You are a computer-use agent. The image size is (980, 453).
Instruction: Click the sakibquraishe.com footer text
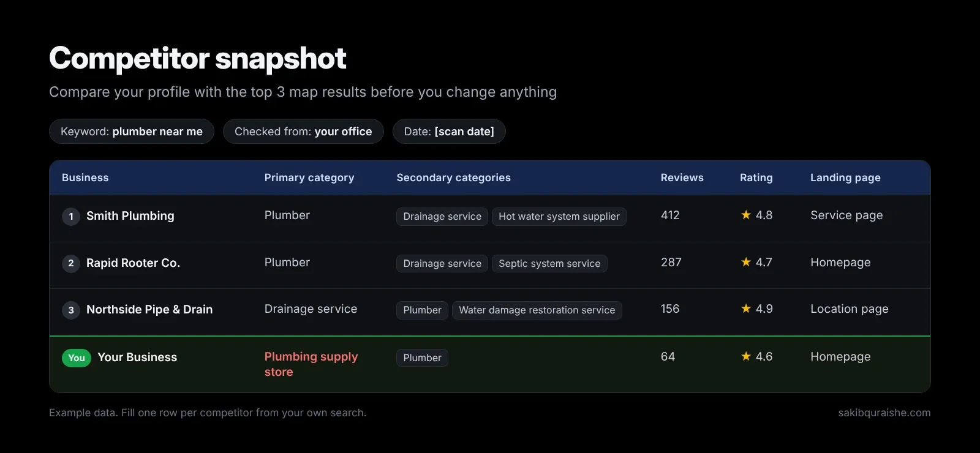[x=884, y=413]
